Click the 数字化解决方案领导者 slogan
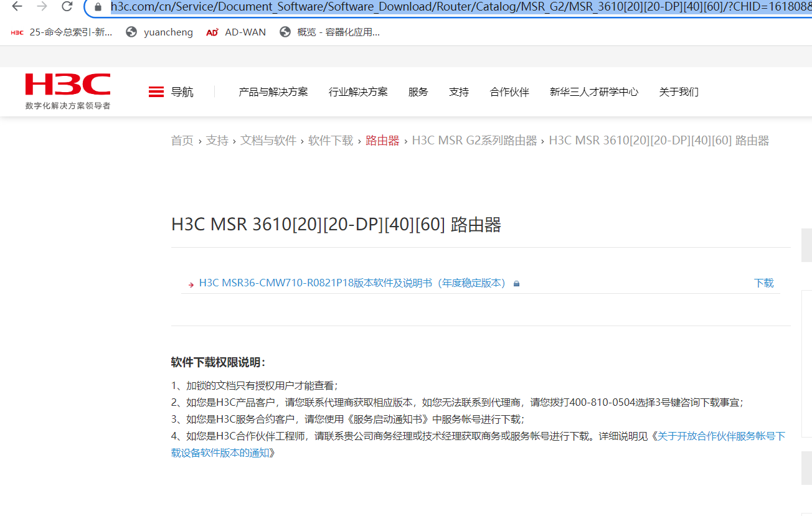Screen dimensions: 812x516 [x=68, y=106]
